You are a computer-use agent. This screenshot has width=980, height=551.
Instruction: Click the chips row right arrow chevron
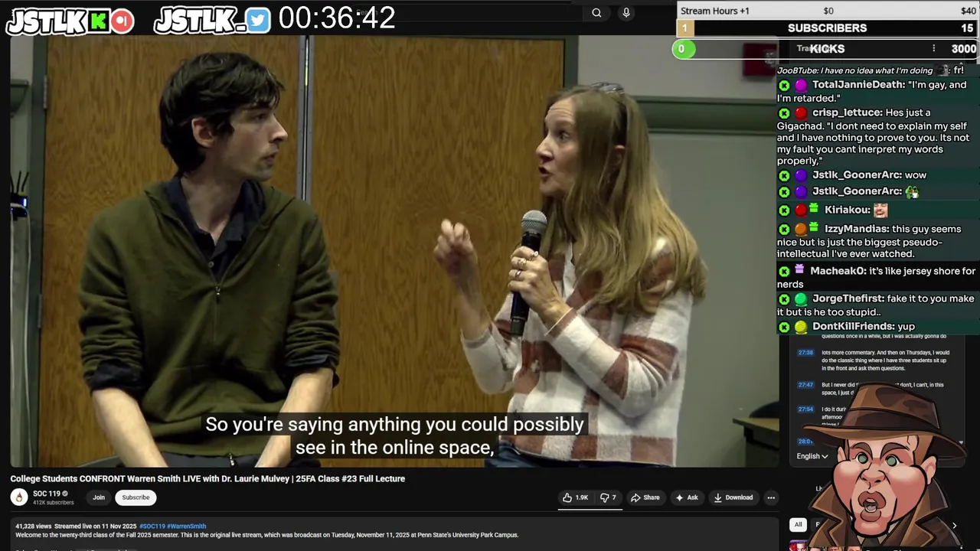pos(954,526)
